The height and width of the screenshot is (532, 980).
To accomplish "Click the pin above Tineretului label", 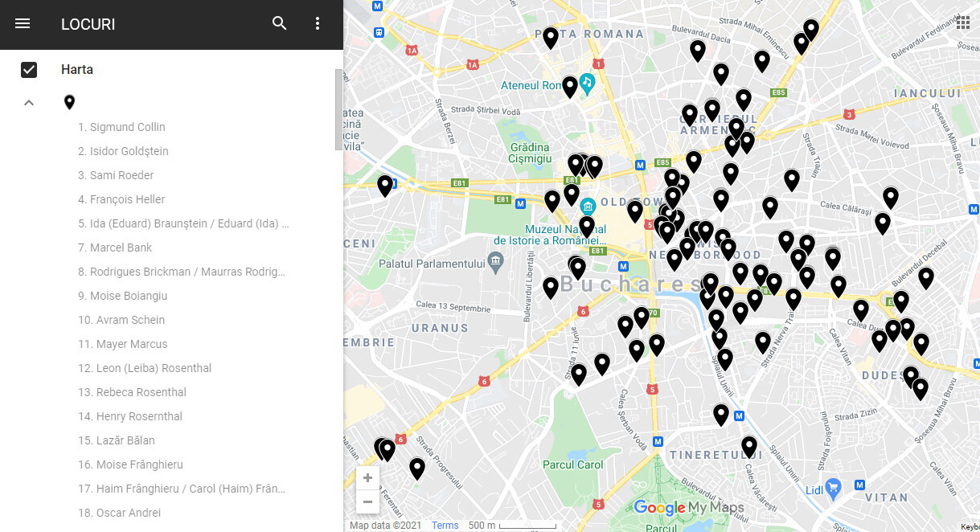I will click(749, 446).
